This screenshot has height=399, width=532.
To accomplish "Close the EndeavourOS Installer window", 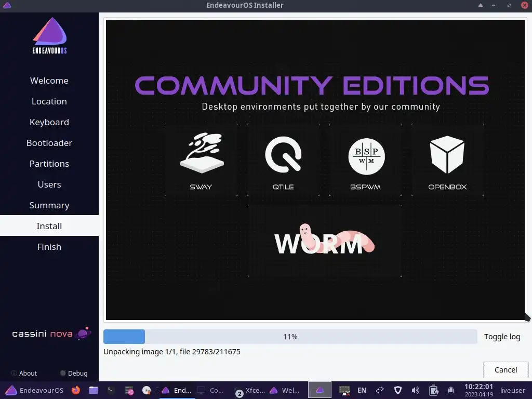I will pos(525,5).
